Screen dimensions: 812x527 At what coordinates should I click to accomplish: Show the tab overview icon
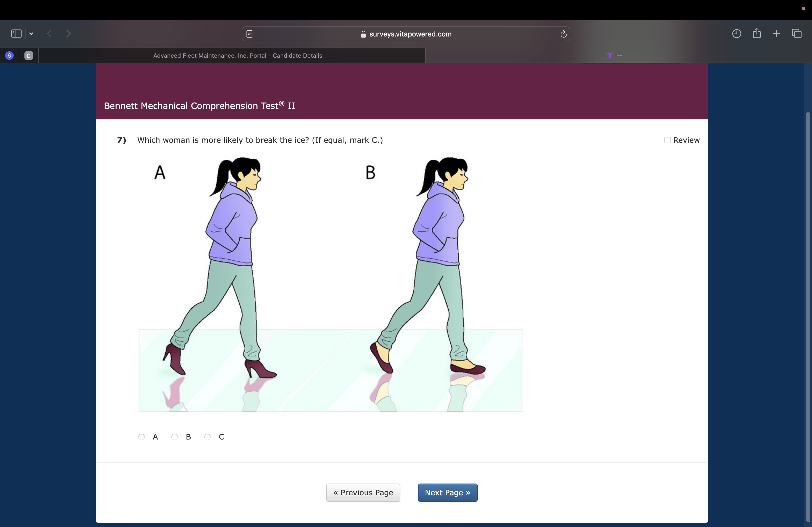797,33
